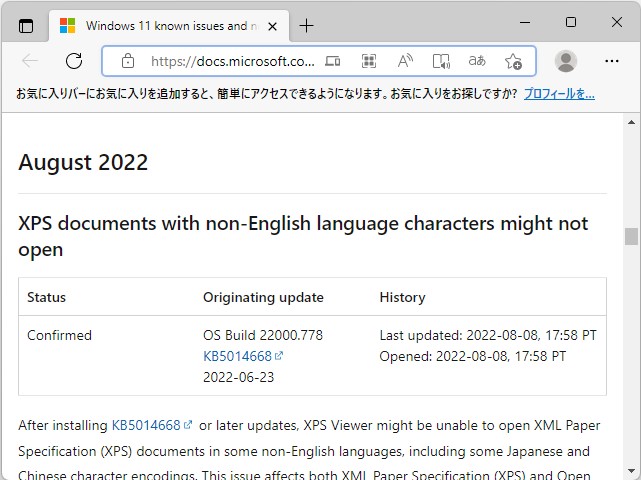
Task: Select 'Last updated: 2022-08-08, 17:58 PT' text
Action: (x=488, y=335)
